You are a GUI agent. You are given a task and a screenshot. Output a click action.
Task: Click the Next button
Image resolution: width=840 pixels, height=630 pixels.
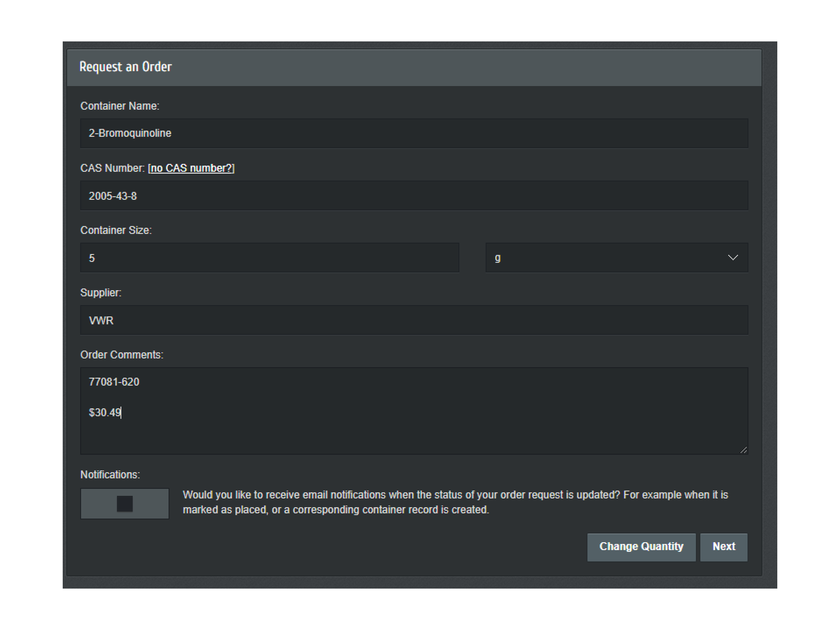point(723,547)
